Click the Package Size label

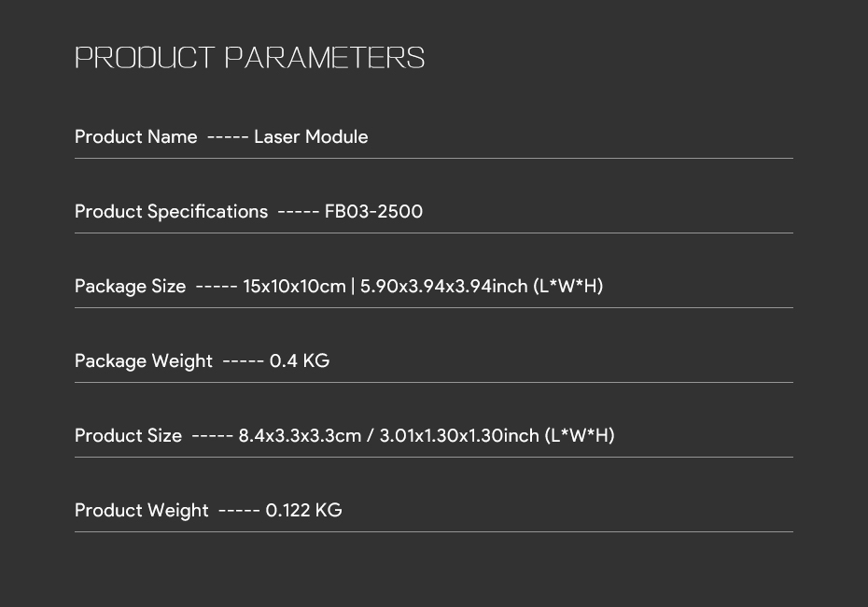130,287
